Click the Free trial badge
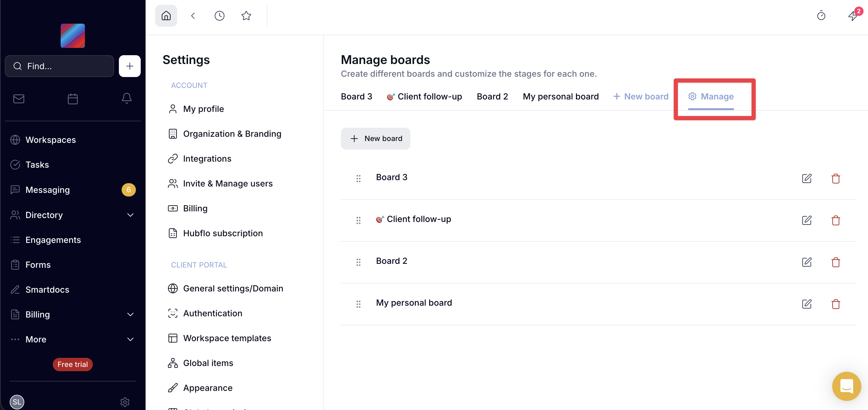 click(72, 364)
